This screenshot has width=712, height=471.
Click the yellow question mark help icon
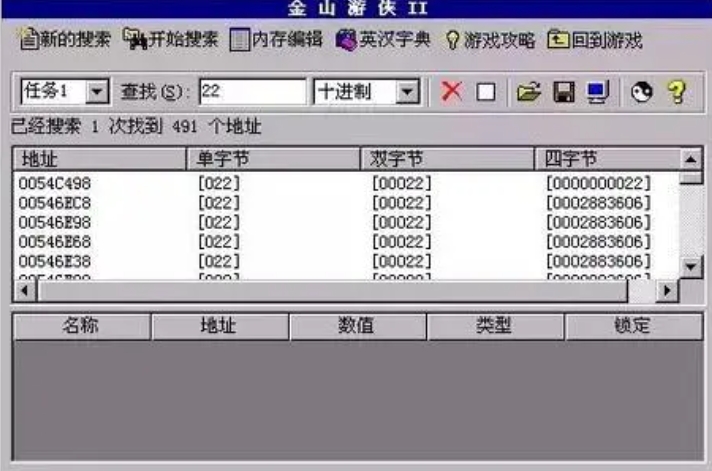coord(677,92)
